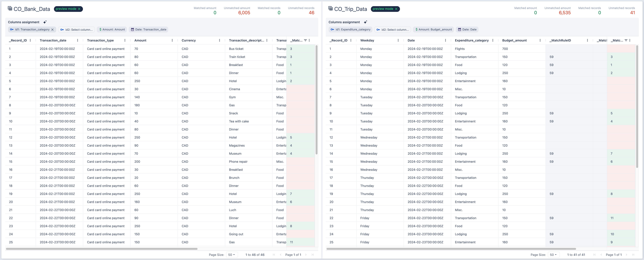Image resolution: width=644 pixels, height=260 pixels.
Task: Click the Budget_amount column header
Action: click(514, 40)
